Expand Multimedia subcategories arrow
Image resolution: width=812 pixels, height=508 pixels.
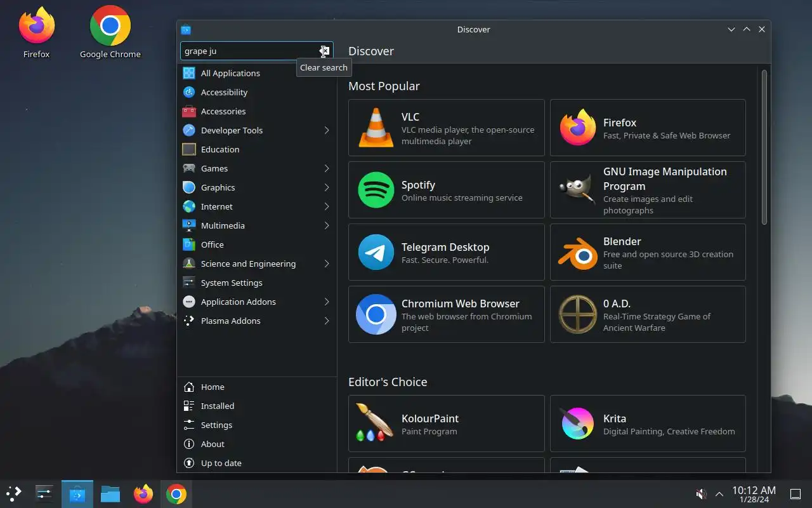click(x=327, y=225)
